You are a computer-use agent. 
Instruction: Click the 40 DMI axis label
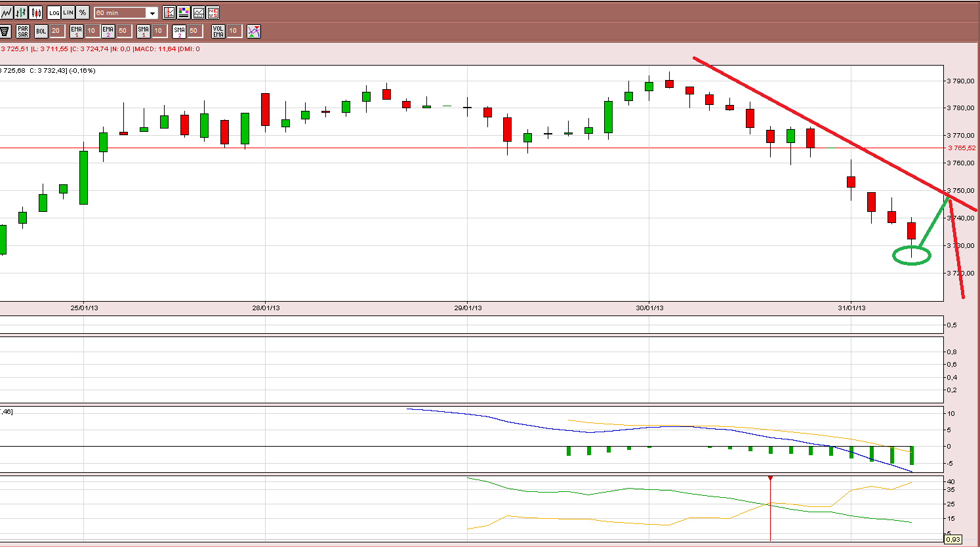click(951, 482)
